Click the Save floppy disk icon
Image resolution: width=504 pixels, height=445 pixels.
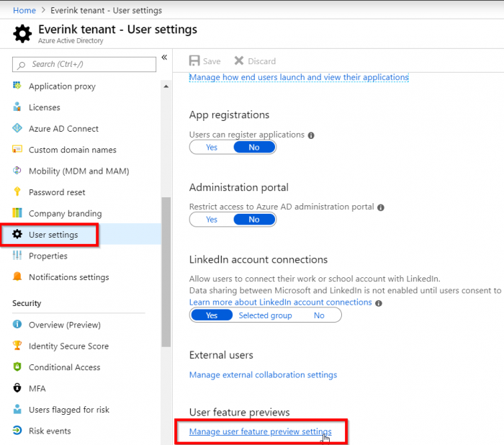194,60
